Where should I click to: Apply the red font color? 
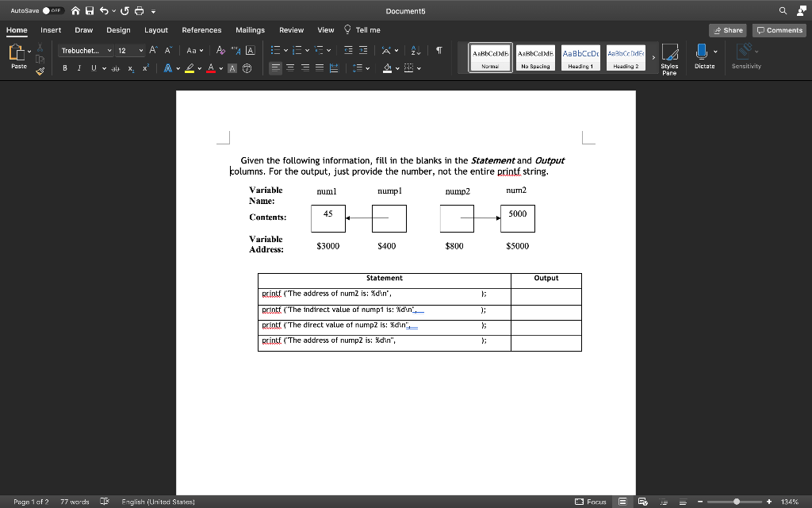[211, 68]
